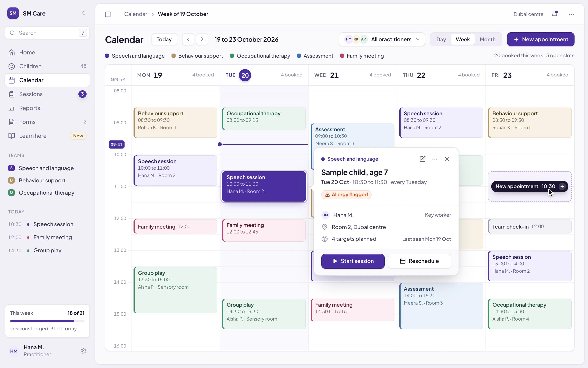Switch to Day view

(441, 39)
